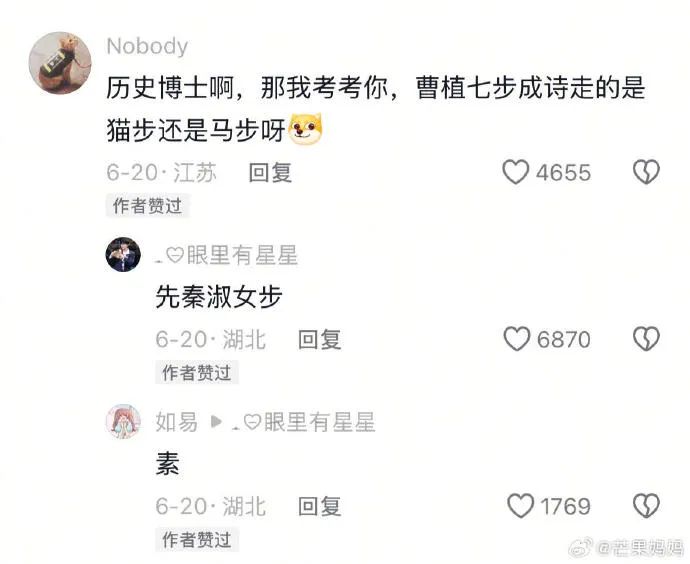Open the 如易 username link
The image size is (690, 564).
(x=176, y=422)
